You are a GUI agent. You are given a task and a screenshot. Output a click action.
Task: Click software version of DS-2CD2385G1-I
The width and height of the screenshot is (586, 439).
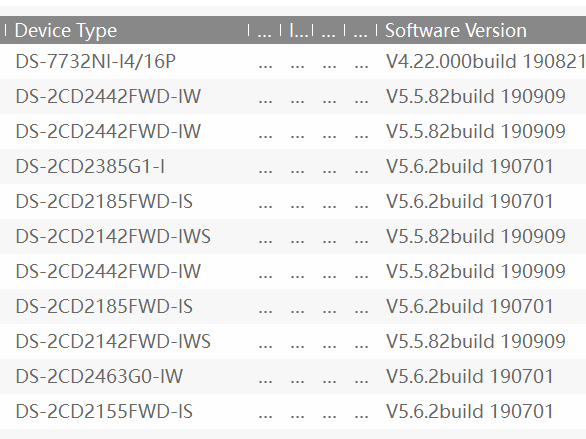(x=469, y=166)
